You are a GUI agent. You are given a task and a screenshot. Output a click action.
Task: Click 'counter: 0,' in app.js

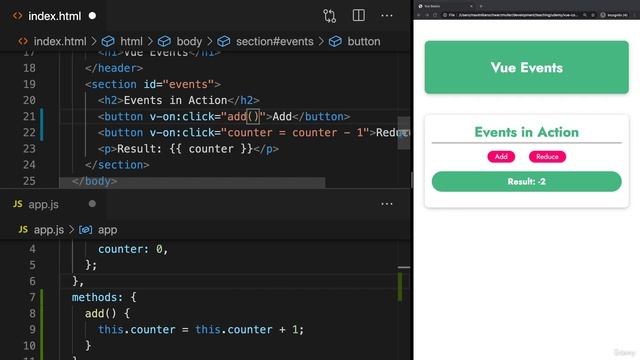133,249
